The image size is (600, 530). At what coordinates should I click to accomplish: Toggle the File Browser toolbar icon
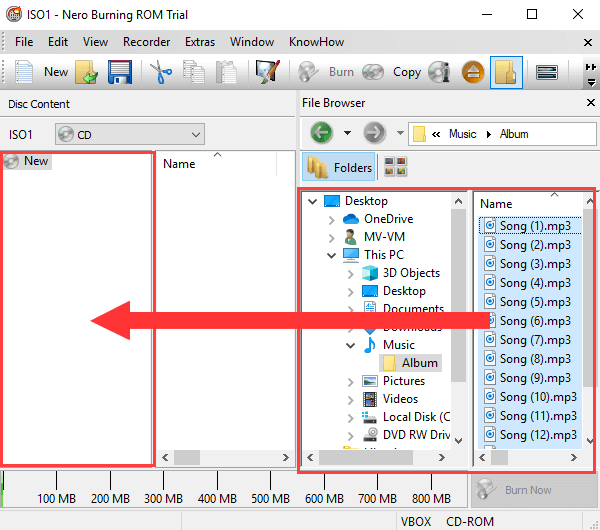[506, 72]
